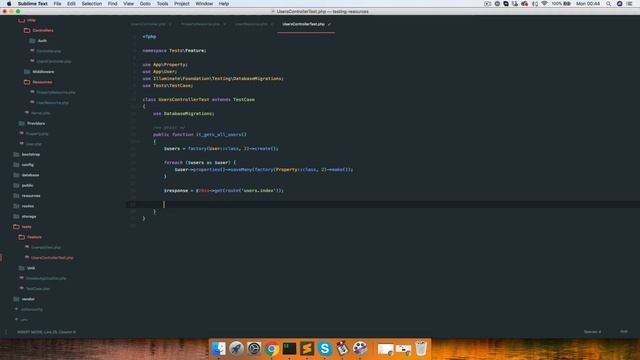Expand the Auth folder
This screenshot has width=640, height=360.
coord(42,41)
